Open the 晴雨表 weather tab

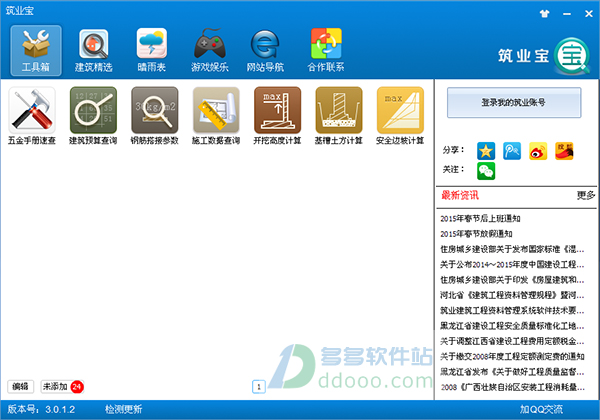coord(152,50)
